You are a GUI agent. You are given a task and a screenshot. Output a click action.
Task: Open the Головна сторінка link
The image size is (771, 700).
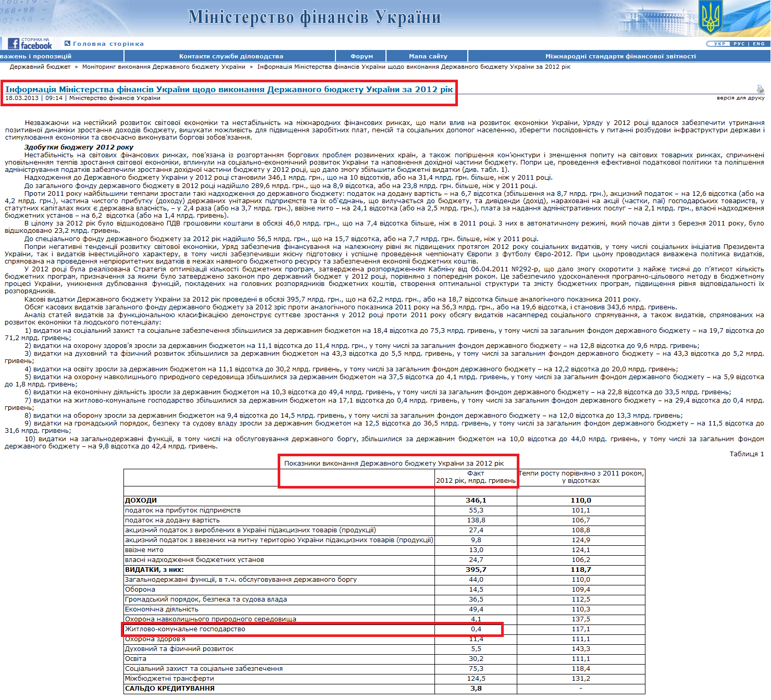point(108,44)
